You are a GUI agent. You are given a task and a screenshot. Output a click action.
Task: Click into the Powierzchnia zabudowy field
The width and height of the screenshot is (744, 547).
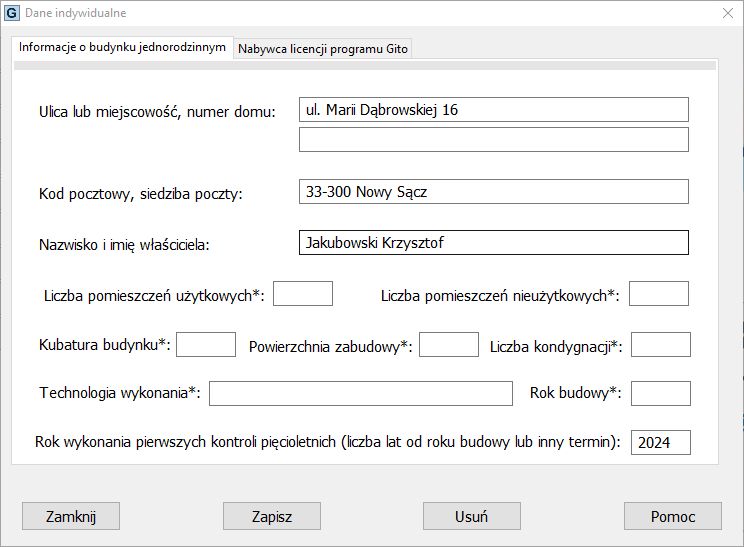[x=449, y=345]
